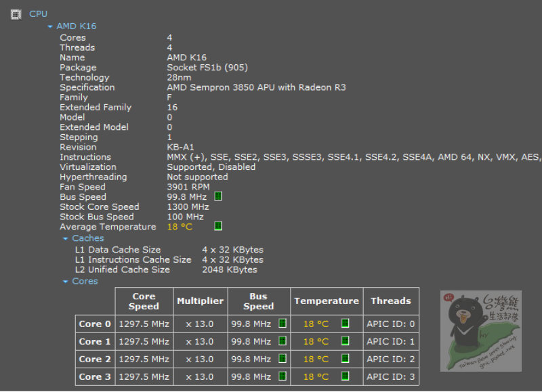This screenshot has width=542, height=392.
Task: Click the Core 2 row label
Action: [x=95, y=360]
